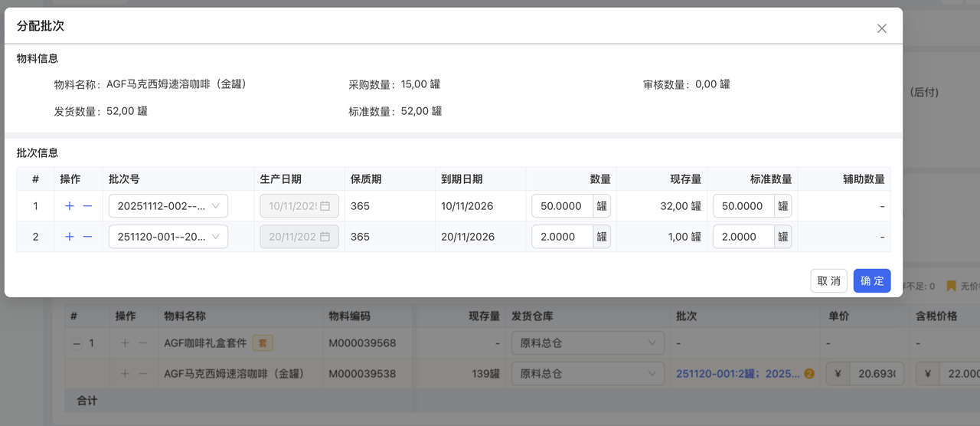Click the plus icon in batch row 2
980x426 pixels.
[70, 237]
